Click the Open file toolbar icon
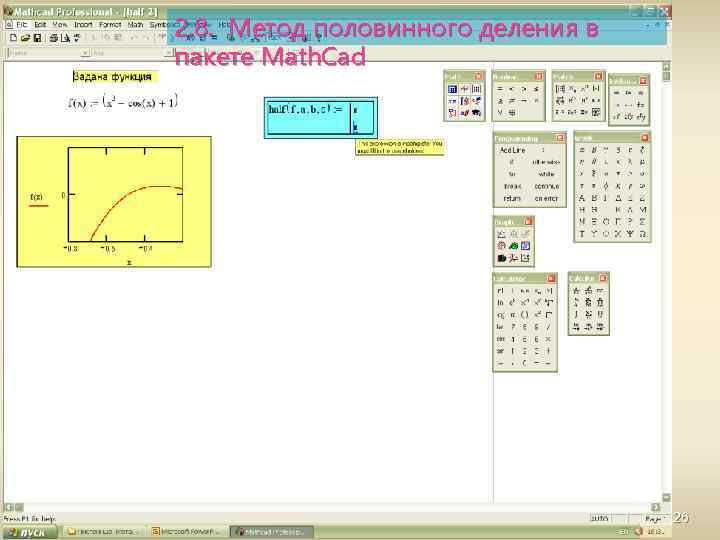The width and height of the screenshot is (720, 540). point(25,38)
